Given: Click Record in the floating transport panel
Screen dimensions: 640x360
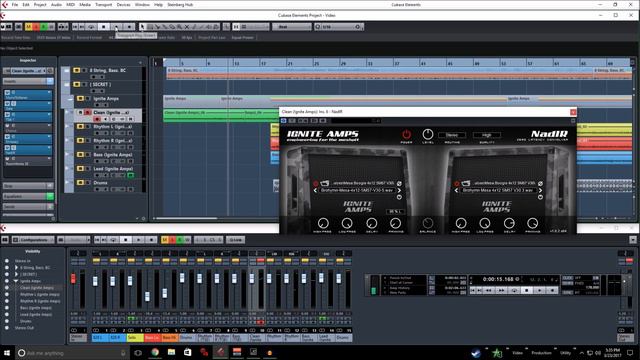Looking at the screenshot, I should click(x=552, y=290).
